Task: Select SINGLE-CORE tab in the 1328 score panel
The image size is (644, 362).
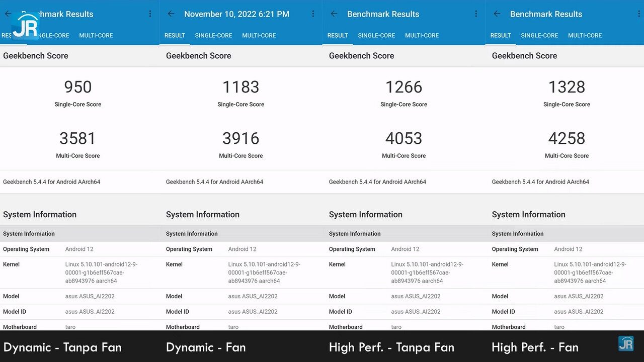Action: (x=539, y=35)
